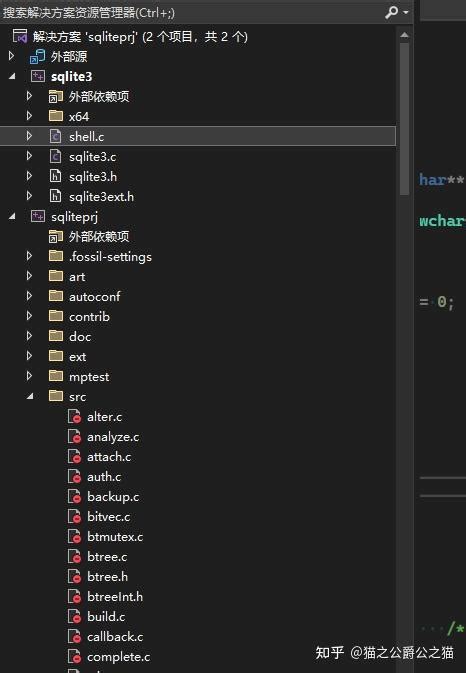
Task: Expand the .fossil-settings folder
Action: click(x=29, y=256)
